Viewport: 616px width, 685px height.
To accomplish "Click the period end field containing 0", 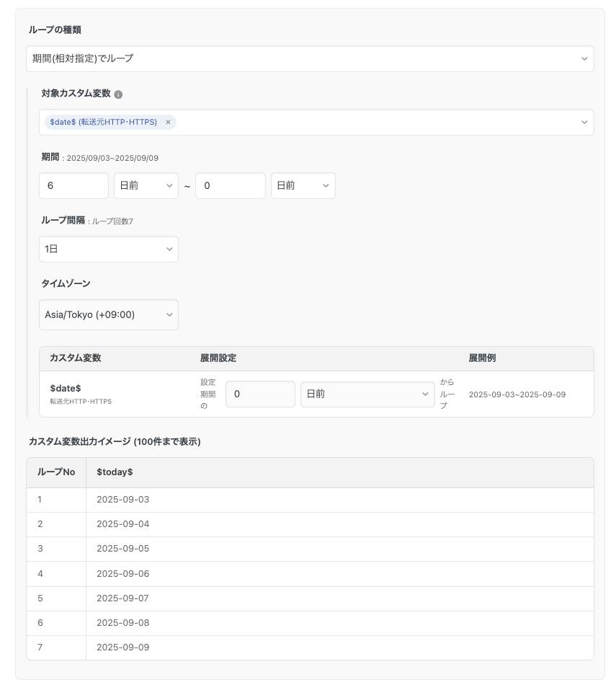I will pos(230,185).
